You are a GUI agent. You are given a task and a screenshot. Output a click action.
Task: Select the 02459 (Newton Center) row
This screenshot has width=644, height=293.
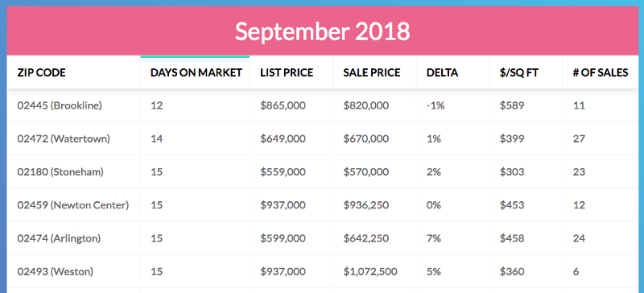click(x=323, y=204)
